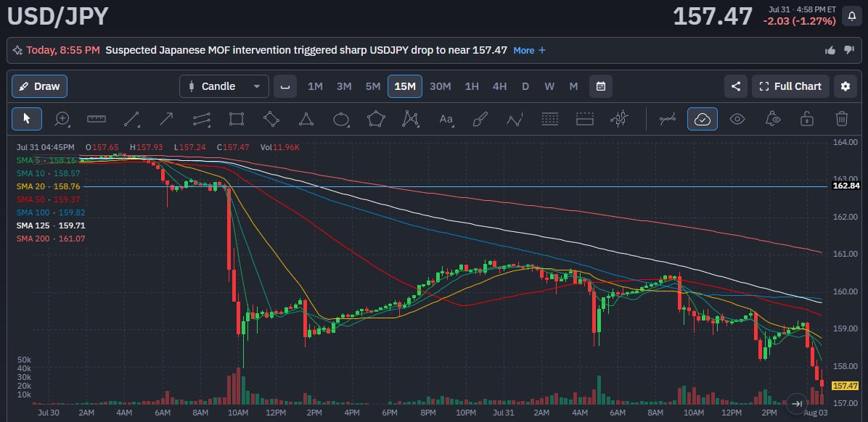Toggle alert visibility bell-eye icon
The image size is (868, 422).
click(772, 119)
